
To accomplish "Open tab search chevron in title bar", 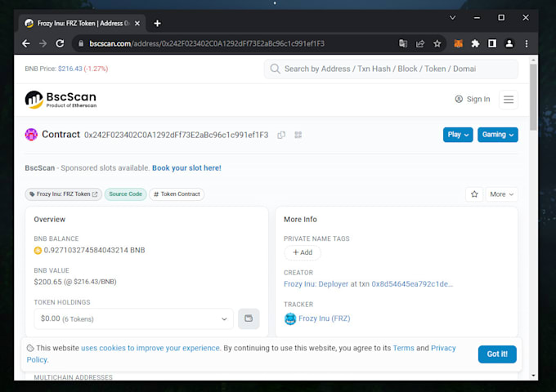I will pos(452,17).
